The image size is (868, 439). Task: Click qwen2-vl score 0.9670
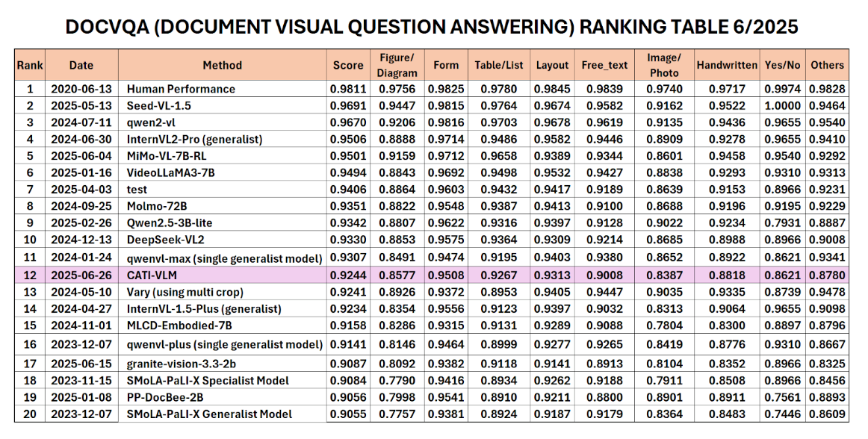[x=348, y=122]
